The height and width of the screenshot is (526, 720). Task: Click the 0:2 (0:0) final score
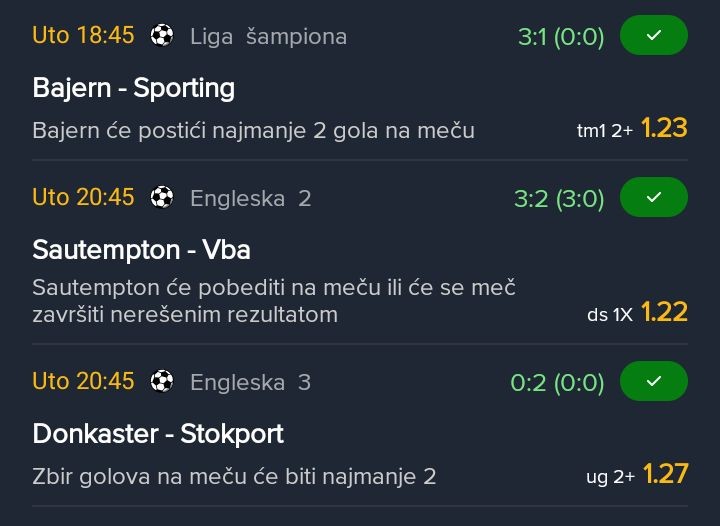point(557,382)
